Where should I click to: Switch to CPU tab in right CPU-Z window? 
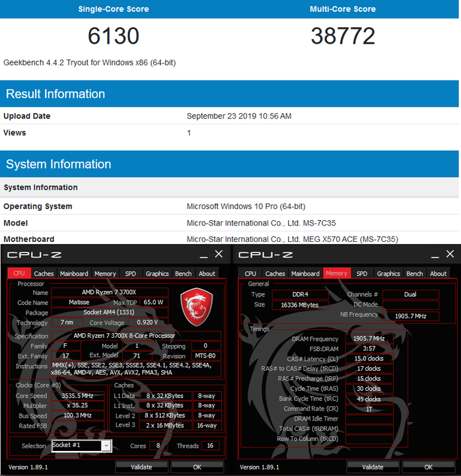point(250,273)
